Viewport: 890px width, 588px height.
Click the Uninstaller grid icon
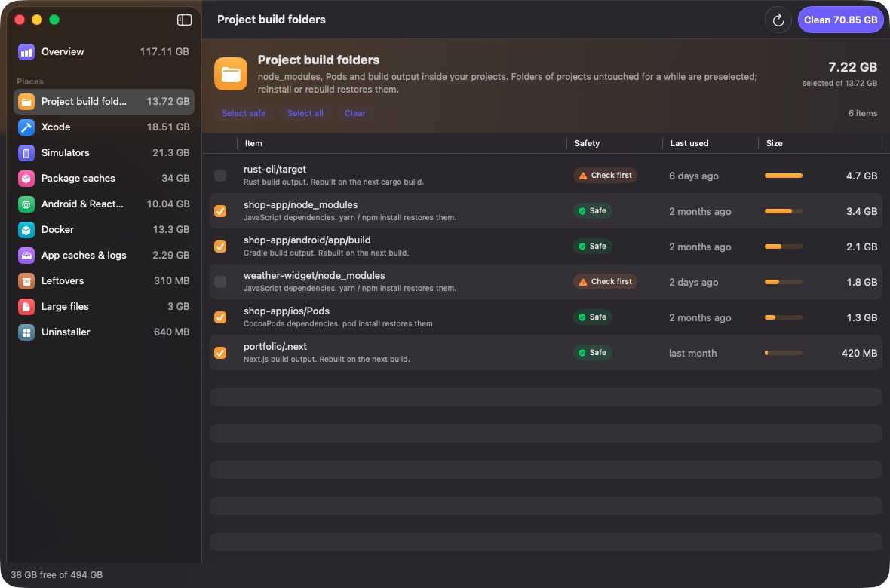pyautogui.click(x=26, y=332)
